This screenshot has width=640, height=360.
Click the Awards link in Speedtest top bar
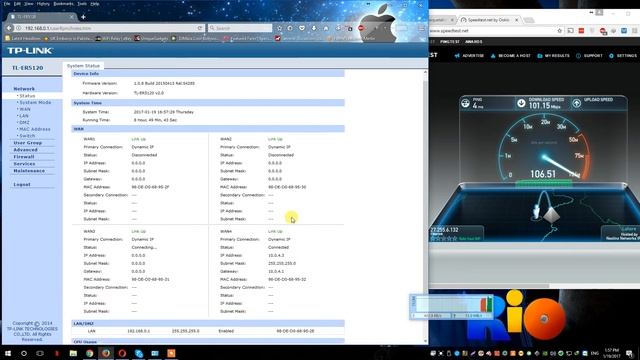pyautogui.click(x=473, y=42)
